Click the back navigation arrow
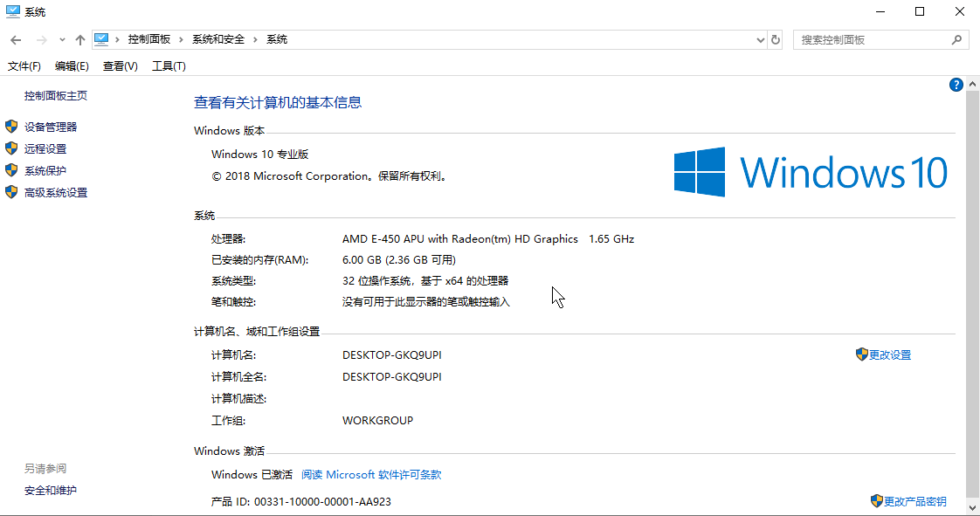The width and height of the screenshot is (980, 516). (16, 40)
